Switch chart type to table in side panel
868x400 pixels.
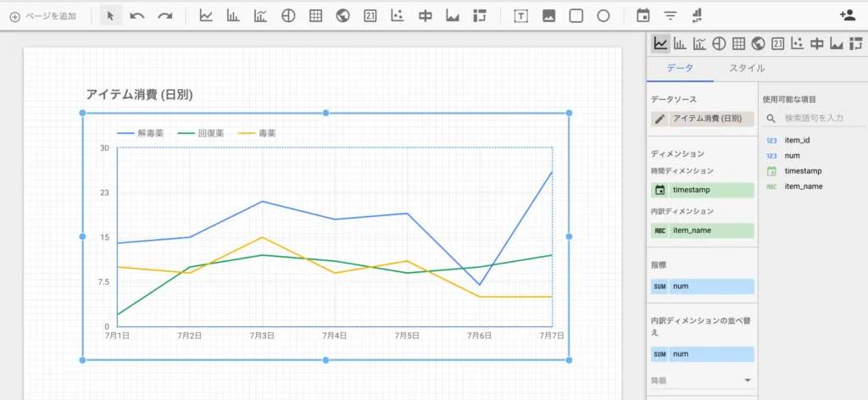pyautogui.click(x=738, y=44)
